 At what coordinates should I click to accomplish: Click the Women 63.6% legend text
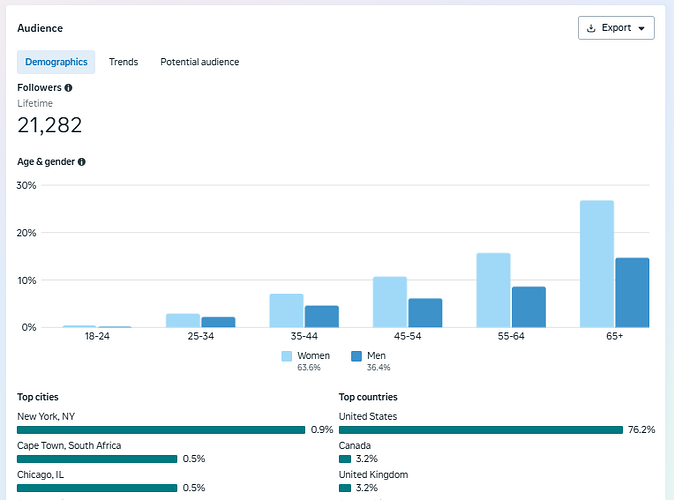pos(313,361)
